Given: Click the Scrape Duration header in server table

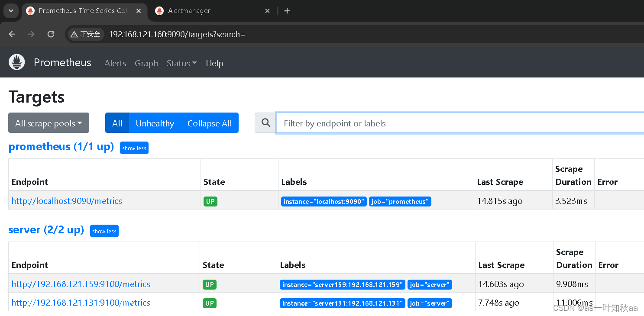Looking at the screenshot, I should pyautogui.click(x=574, y=258).
